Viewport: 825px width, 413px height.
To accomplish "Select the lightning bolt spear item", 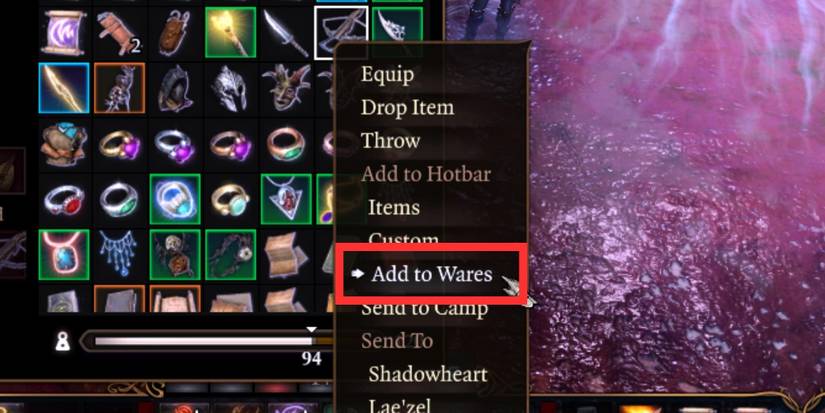I will 64,88.
